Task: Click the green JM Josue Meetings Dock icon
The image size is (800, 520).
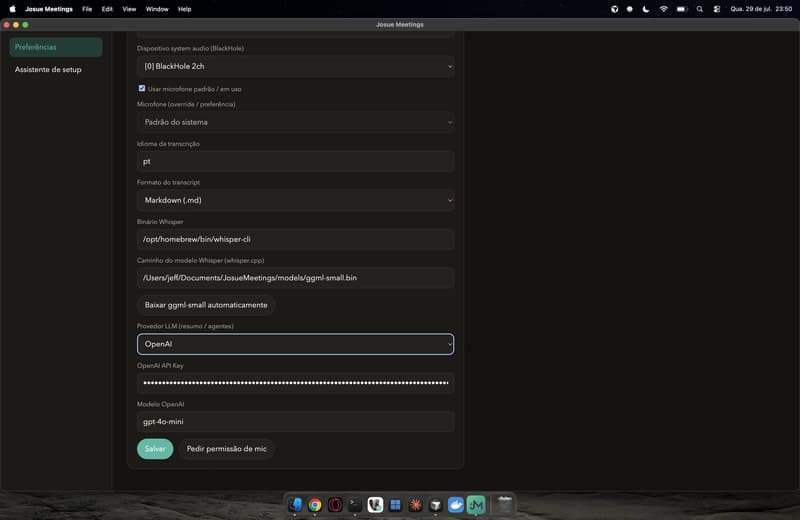Action: pyautogui.click(x=476, y=505)
